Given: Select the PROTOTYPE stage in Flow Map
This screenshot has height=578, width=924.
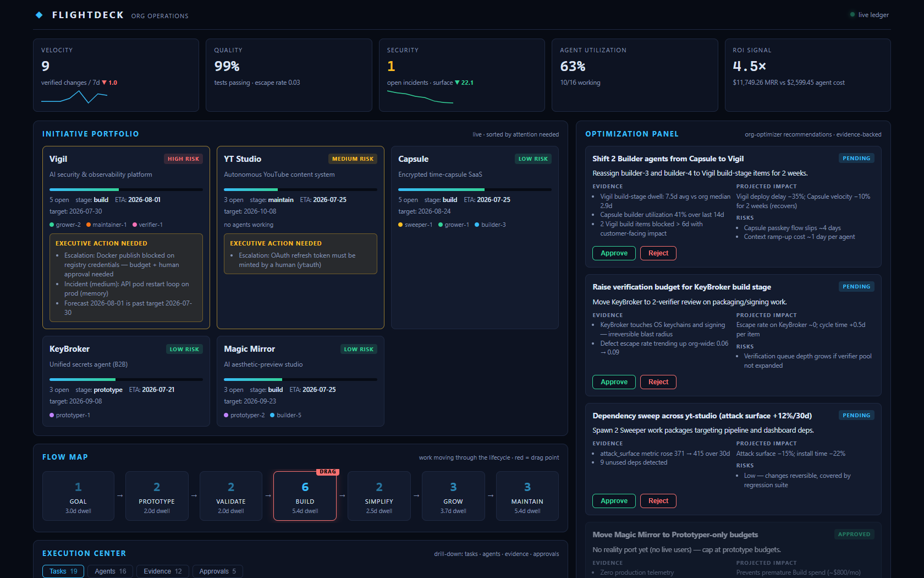Looking at the screenshot, I should pos(157,496).
